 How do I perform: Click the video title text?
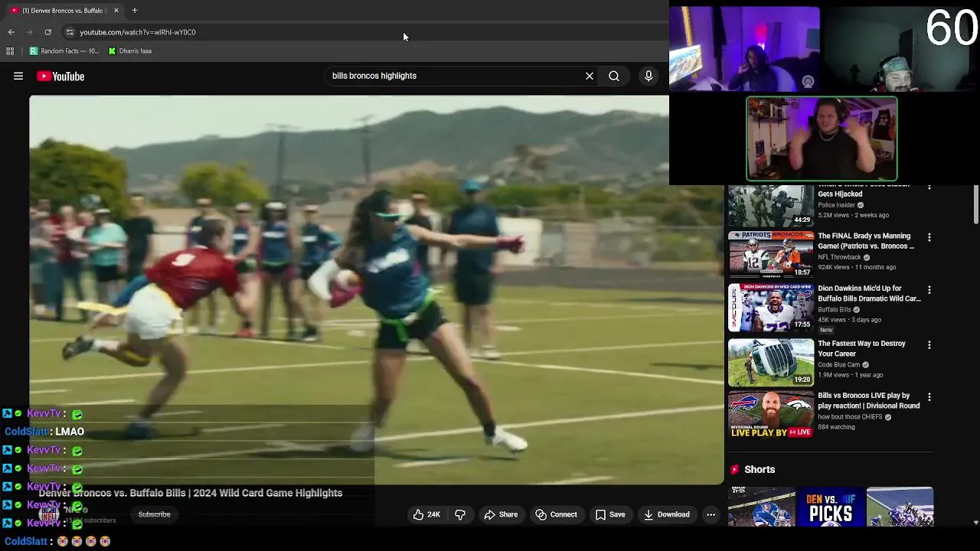[191, 493]
